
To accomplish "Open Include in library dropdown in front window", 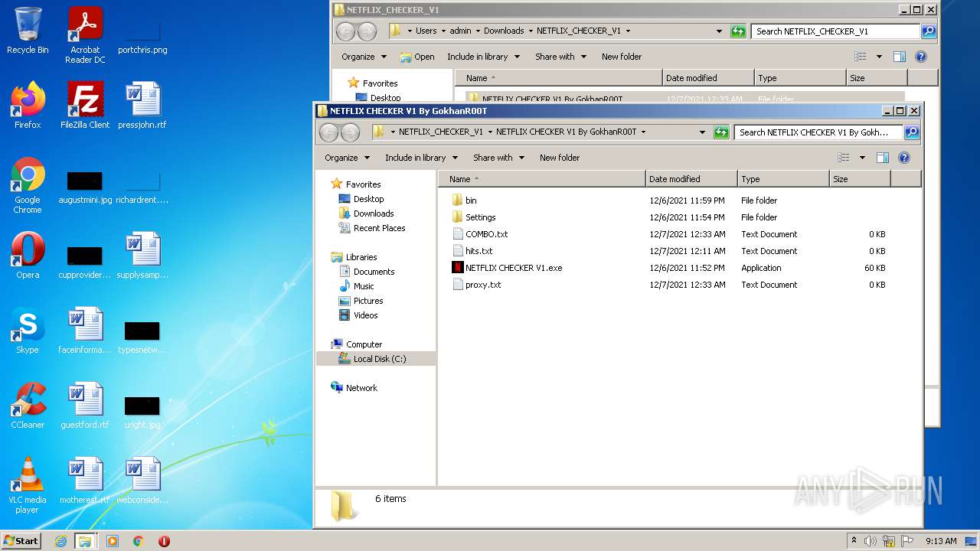I will coord(421,158).
